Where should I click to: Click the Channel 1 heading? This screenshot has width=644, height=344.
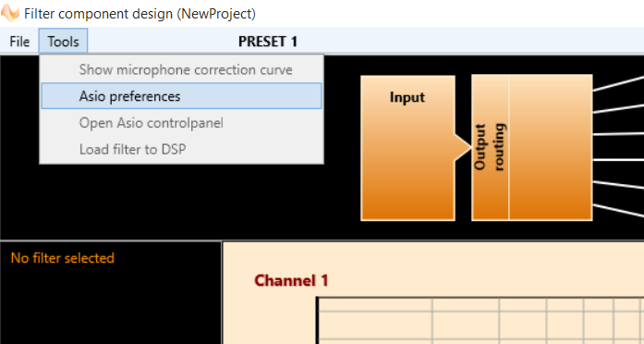click(291, 281)
